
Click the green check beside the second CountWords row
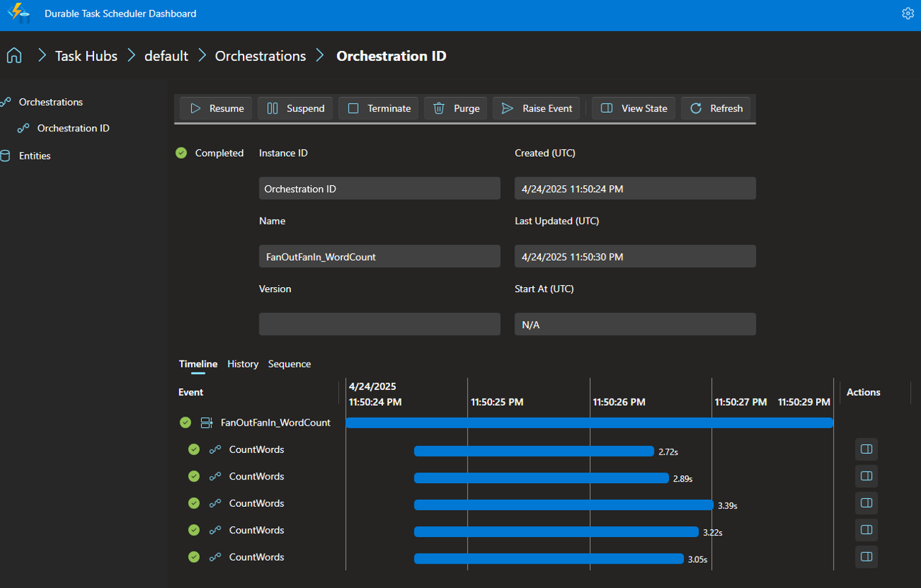click(193, 476)
